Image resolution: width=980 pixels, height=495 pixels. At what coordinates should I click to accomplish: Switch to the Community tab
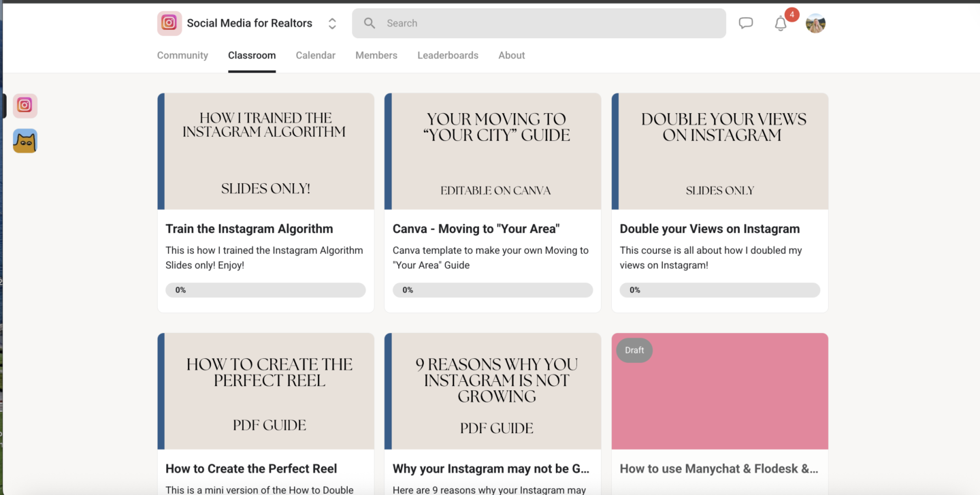(182, 55)
